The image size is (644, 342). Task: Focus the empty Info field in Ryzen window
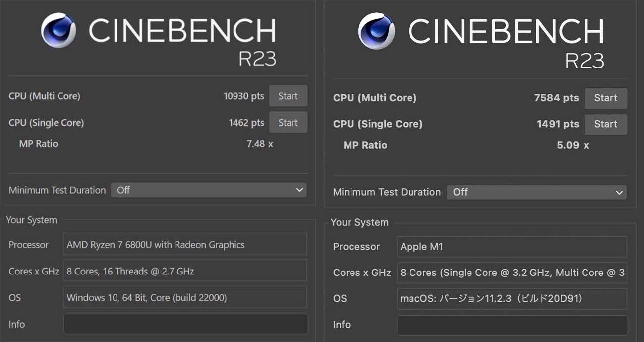pos(185,324)
